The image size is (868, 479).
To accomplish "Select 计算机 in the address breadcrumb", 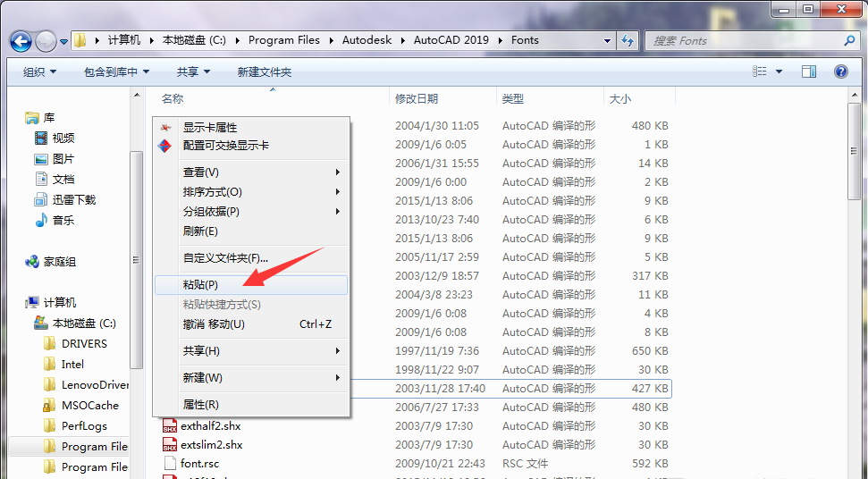I will pyautogui.click(x=124, y=40).
